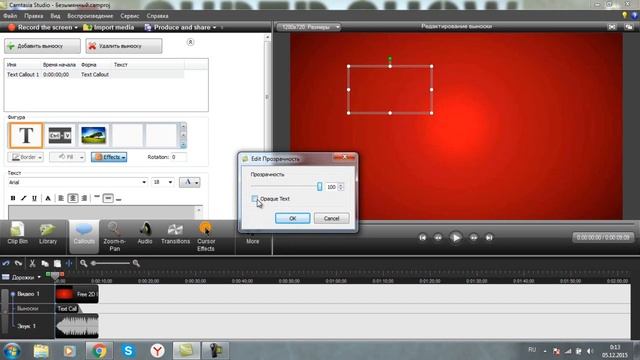Click the Import media button
640x360 pixels.
(109, 27)
